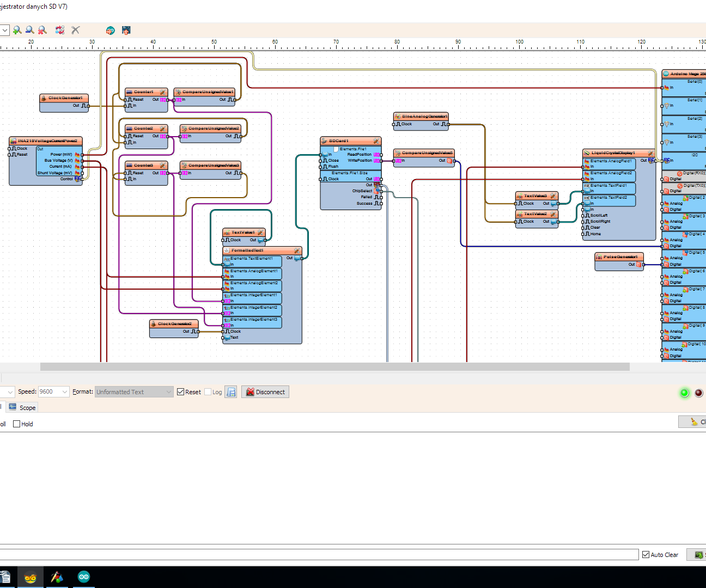Click the Clear broom button

click(x=693, y=421)
